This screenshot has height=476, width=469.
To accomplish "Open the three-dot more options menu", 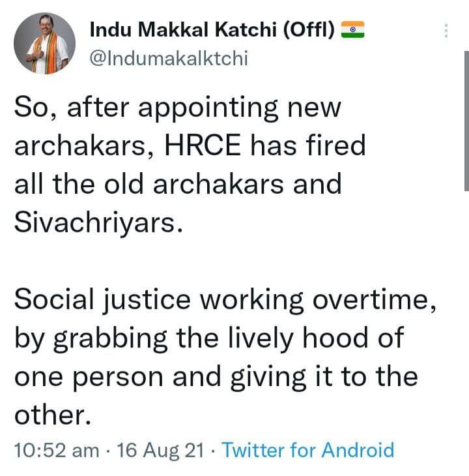I will click(446, 31).
